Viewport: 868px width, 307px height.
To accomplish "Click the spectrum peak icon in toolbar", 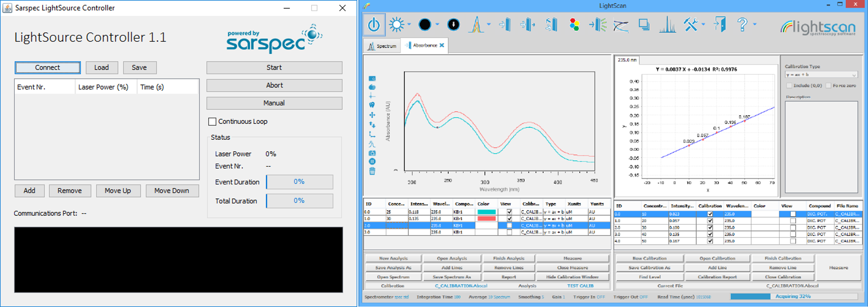I will coord(476,25).
